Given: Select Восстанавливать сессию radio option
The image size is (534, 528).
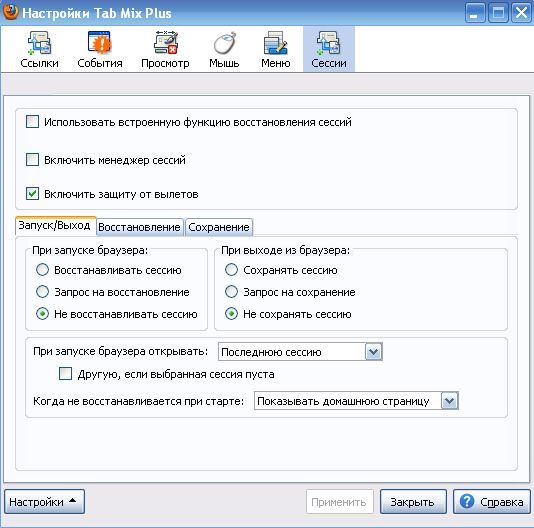Looking at the screenshot, I should tap(42, 270).
